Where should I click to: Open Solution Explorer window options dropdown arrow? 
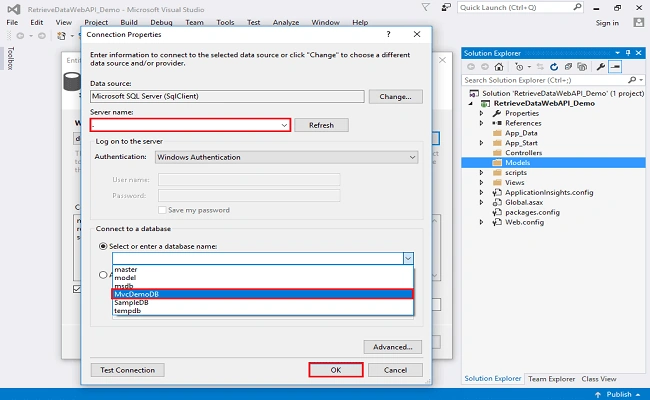(618, 53)
